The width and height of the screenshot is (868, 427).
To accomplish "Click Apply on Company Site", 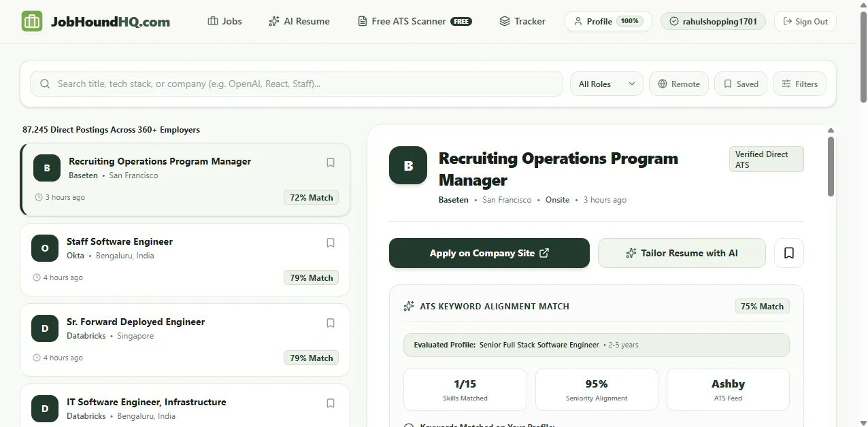I will tap(489, 253).
